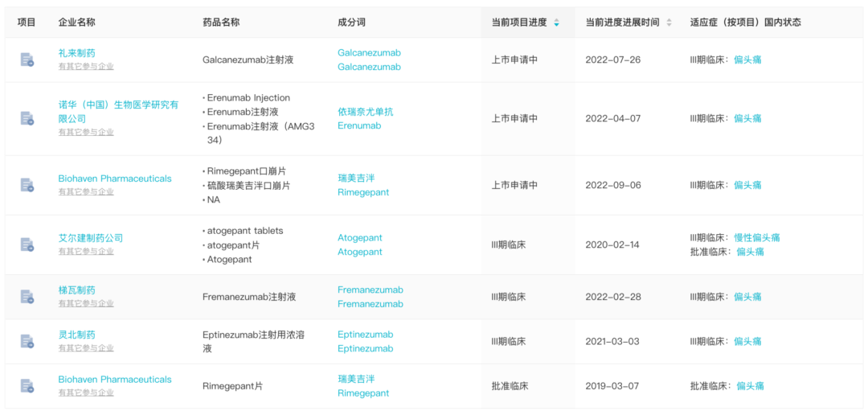This screenshot has height=415, width=868.
Task: Select drug name Erenumab Injection
Action: point(248,97)
